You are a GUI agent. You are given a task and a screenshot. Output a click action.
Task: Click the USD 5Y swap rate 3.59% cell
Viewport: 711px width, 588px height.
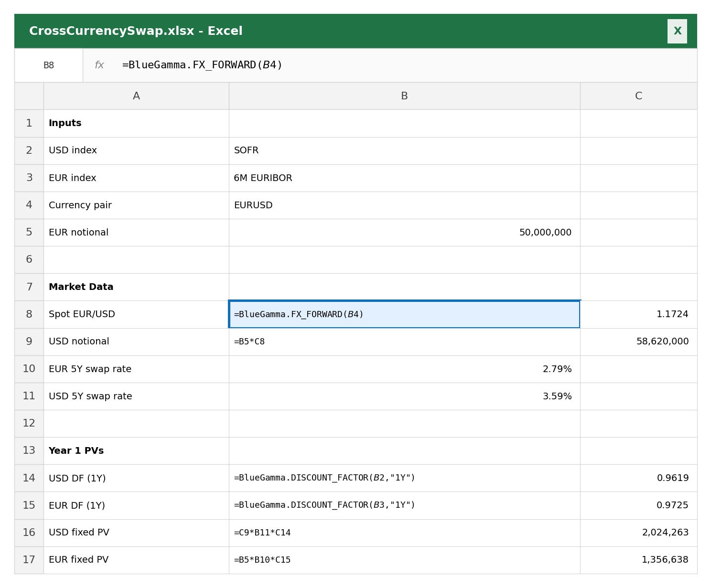(x=404, y=396)
